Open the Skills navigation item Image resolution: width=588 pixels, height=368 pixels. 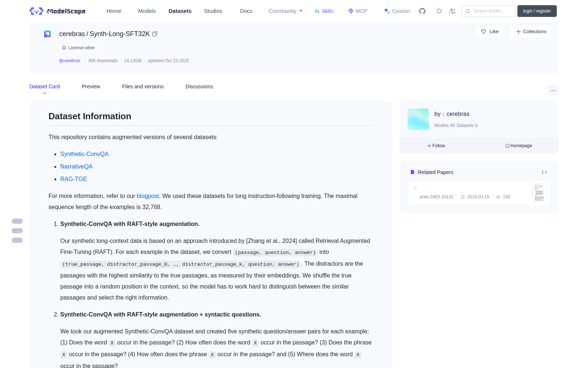[x=324, y=11]
